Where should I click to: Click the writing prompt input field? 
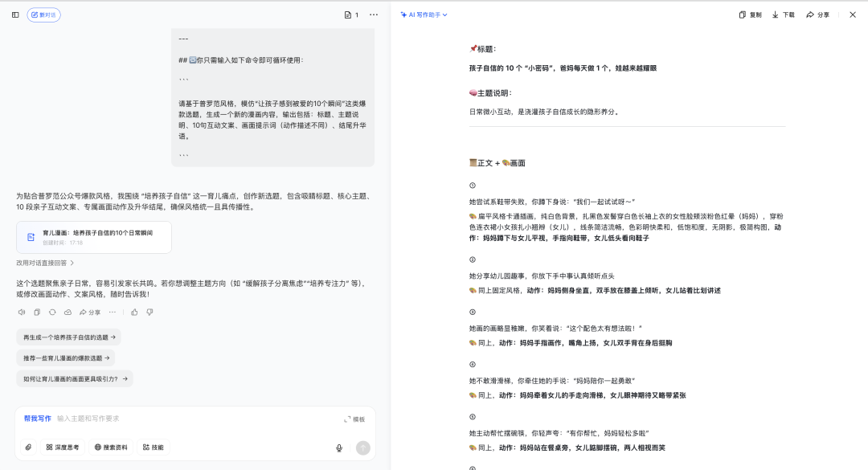193,419
